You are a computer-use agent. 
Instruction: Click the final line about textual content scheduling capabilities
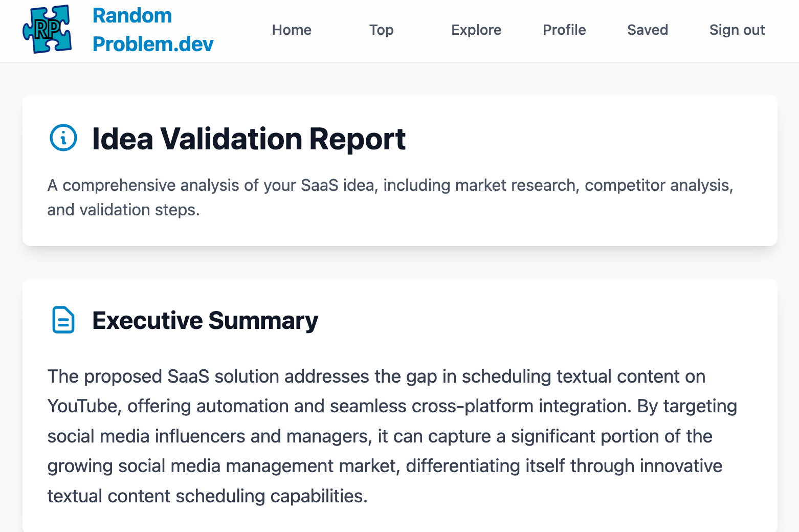[x=207, y=496]
